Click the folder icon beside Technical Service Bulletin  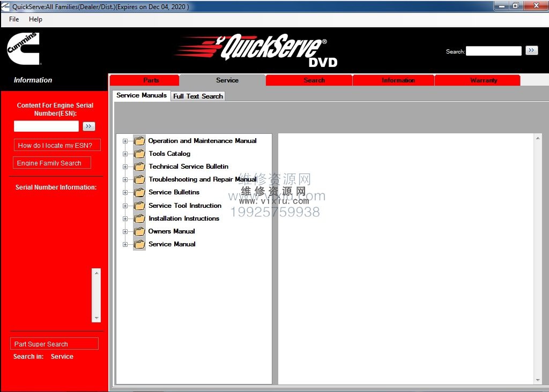tap(139, 167)
